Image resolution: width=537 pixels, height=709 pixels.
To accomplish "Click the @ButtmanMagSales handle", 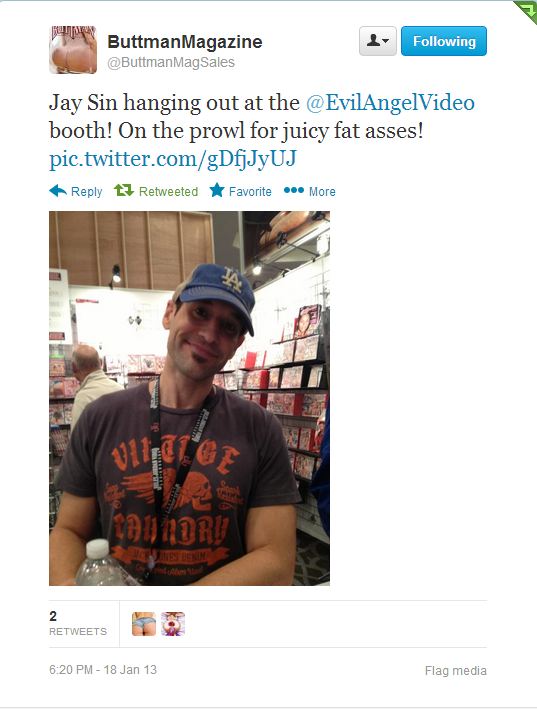I will [x=171, y=62].
